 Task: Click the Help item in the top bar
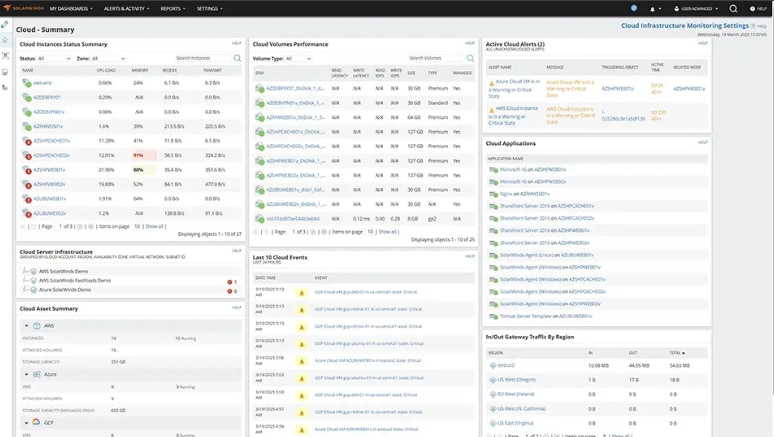coord(758,8)
